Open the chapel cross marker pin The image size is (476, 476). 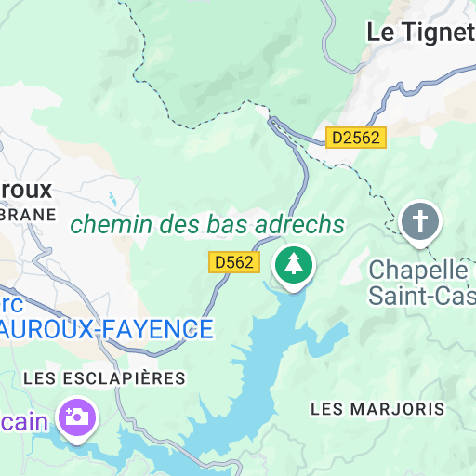420,222
